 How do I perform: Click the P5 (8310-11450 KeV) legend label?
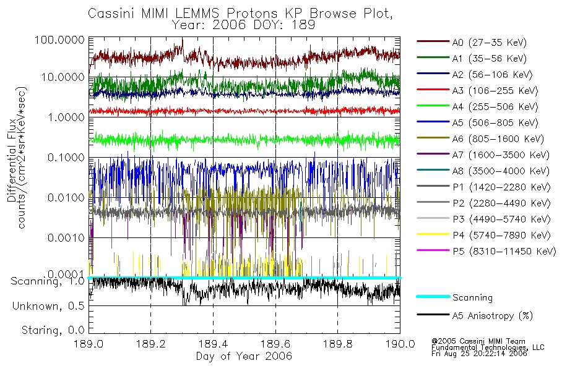504,252
